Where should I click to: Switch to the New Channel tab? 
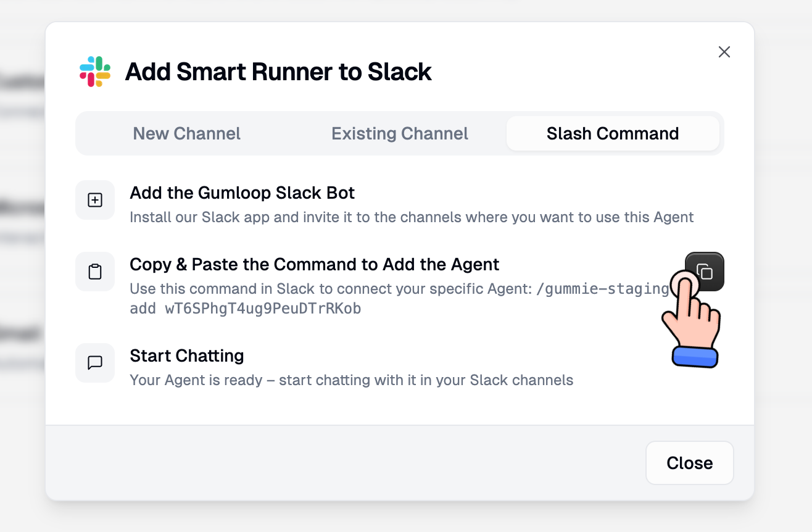tap(186, 133)
